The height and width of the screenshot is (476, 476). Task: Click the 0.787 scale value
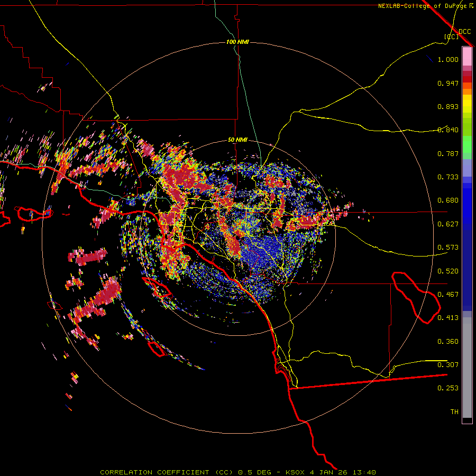(448, 153)
